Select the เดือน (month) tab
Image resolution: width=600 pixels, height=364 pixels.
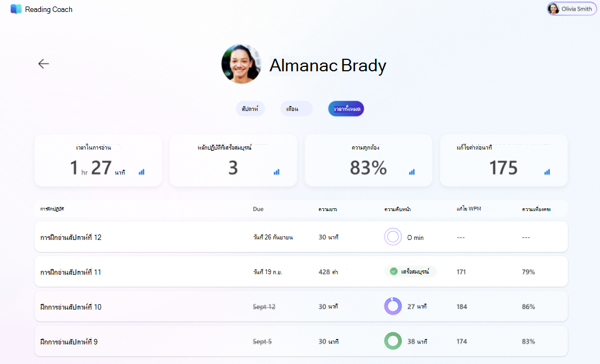point(297,109)
